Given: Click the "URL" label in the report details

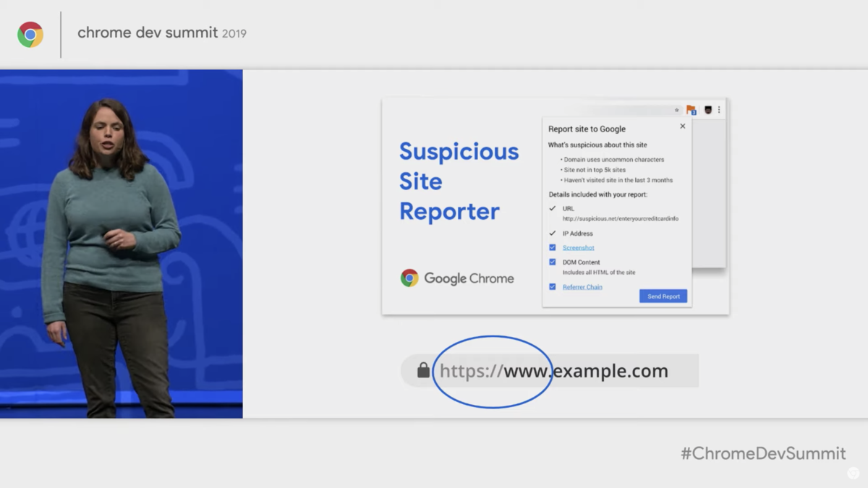Looking at the screenshot, I should (x=569, y=208).
